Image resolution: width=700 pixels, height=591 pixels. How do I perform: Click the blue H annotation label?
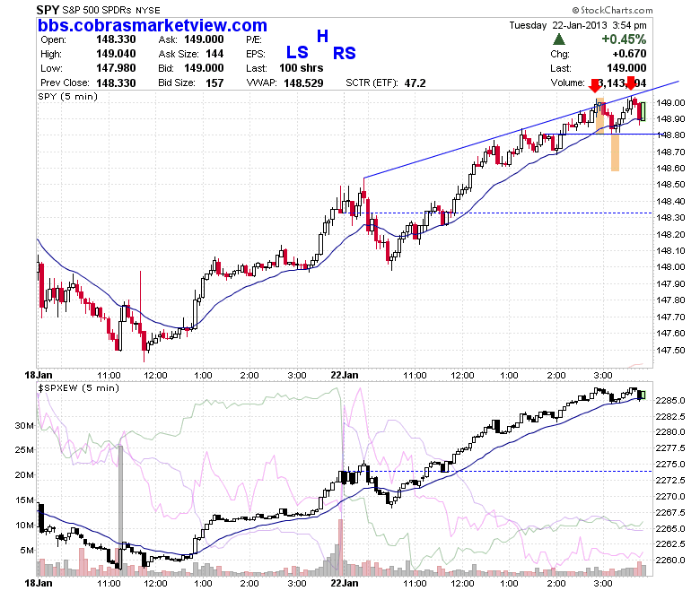pyautogui.click(x=322, y=36)
